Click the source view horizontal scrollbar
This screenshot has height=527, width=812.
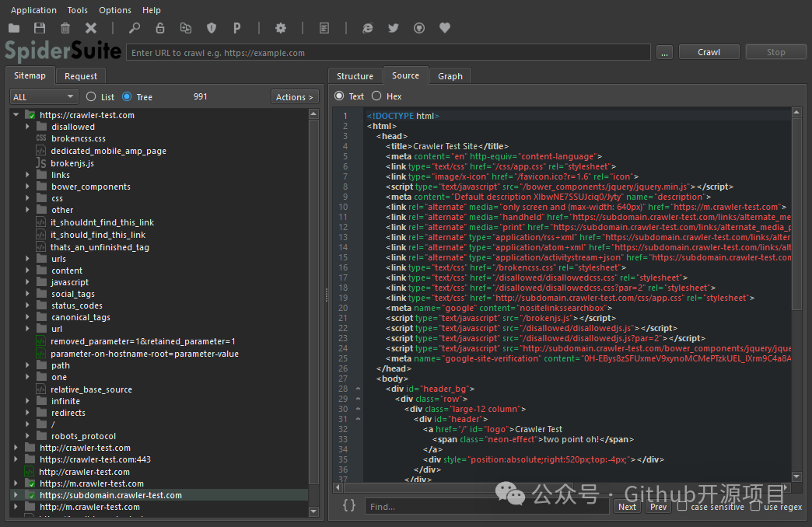[562, 487]
